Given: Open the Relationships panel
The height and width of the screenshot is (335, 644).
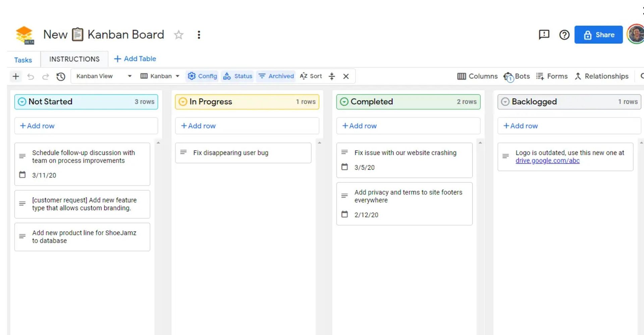Looking at the screenshot, I should click(602, 76).
